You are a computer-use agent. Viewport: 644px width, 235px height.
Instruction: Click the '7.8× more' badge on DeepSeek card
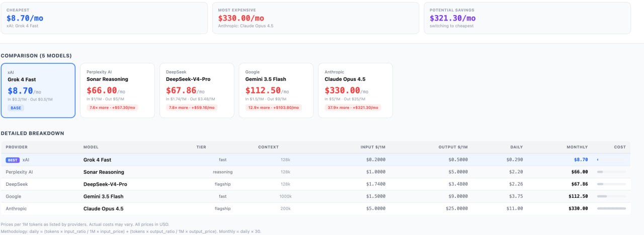pos(192,108)
